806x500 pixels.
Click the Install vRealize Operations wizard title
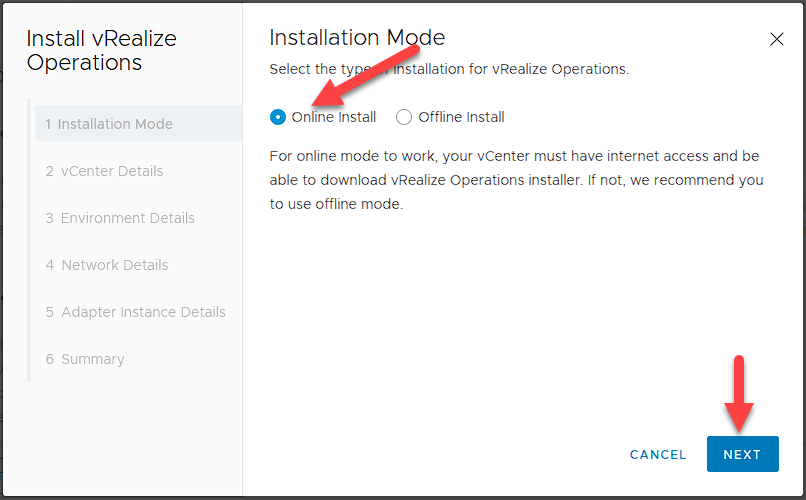pyautogui.click(x=101, y=51)
